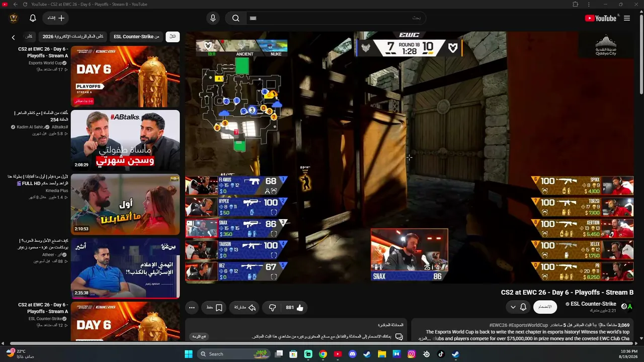Screen dimensions: 644x362
Task: Open YouTube notifications bell in header
Action: (x=33, y=18)
